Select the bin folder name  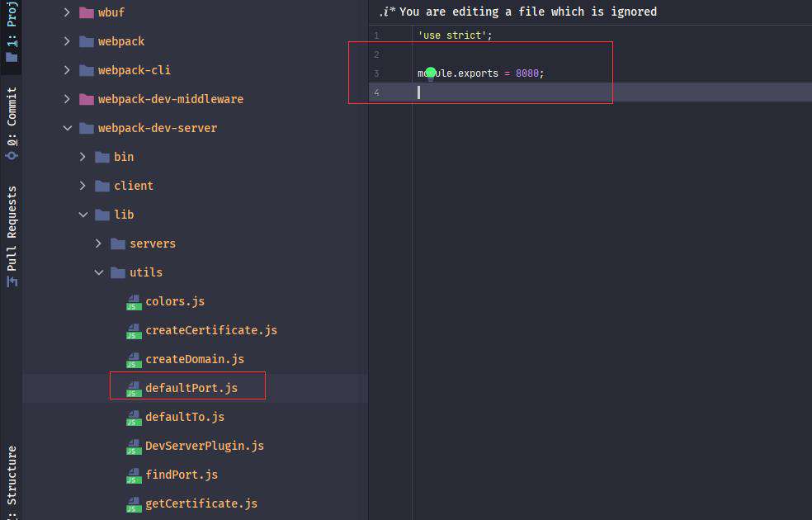(124, 157)
